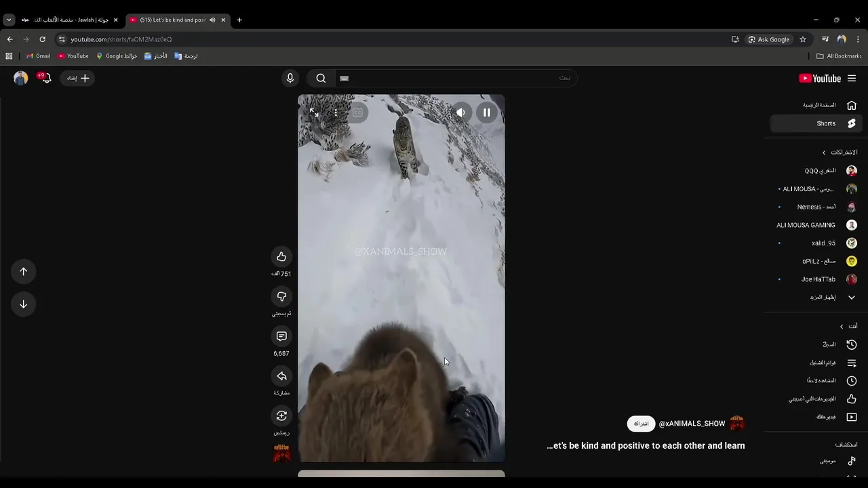The height and width of the screenshot is (488, 868).
Task: Open the Chrome three-dot menu
Action: click(x=858, y=39)
